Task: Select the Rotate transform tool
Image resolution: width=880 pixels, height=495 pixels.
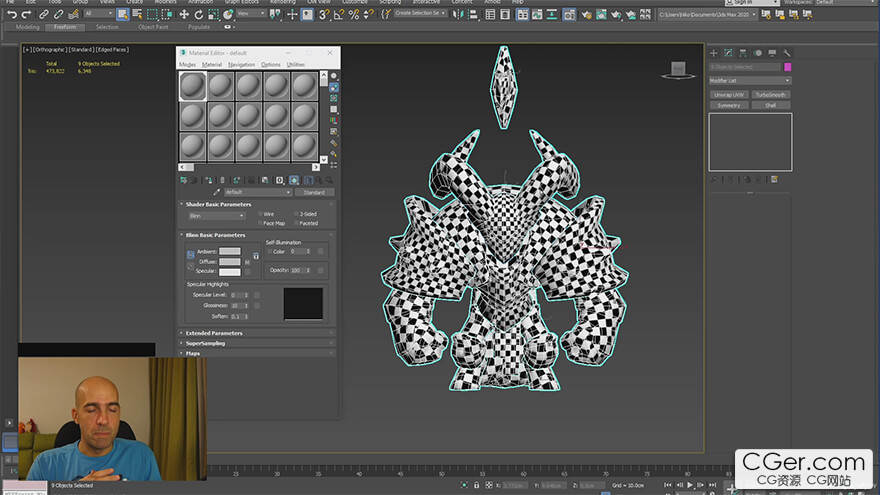Action: click(x=197, y=15)
